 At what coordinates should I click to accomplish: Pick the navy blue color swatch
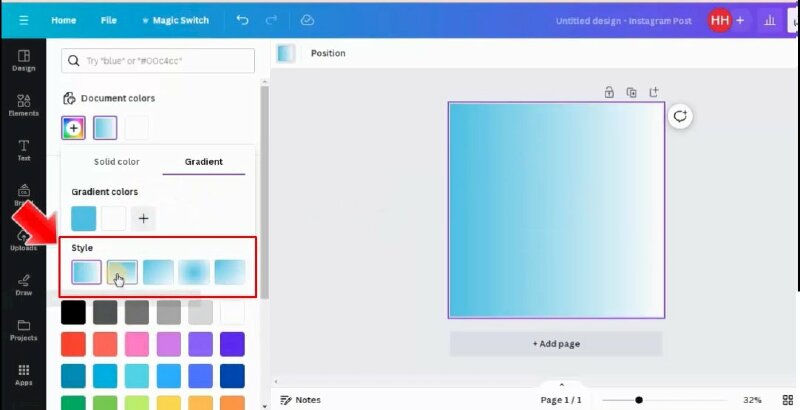click(x=232, y=376)
